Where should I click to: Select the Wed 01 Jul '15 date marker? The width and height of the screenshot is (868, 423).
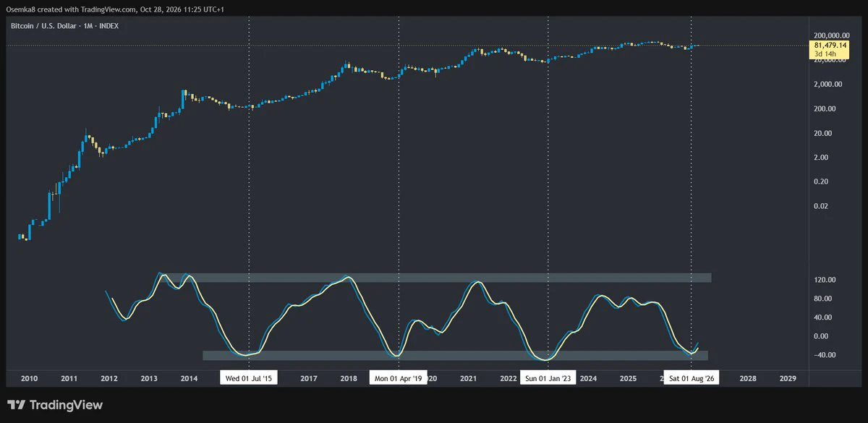(249, 378)
